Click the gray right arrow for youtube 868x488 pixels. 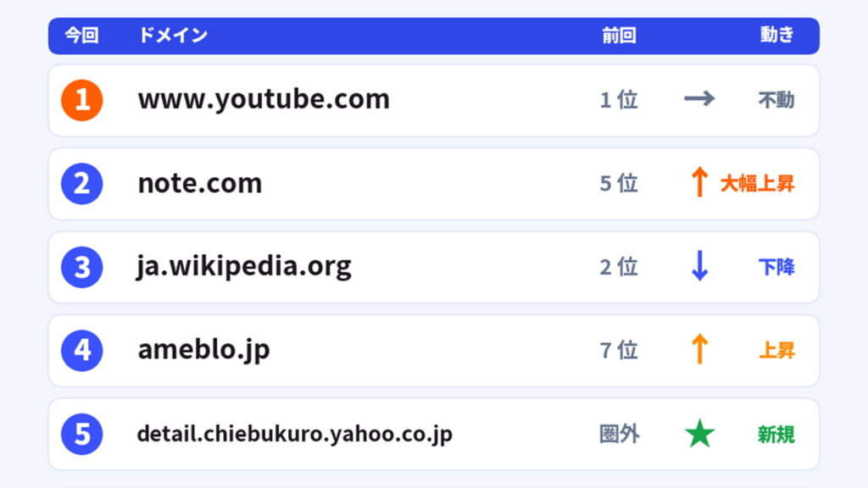click(x=699, y=99)
